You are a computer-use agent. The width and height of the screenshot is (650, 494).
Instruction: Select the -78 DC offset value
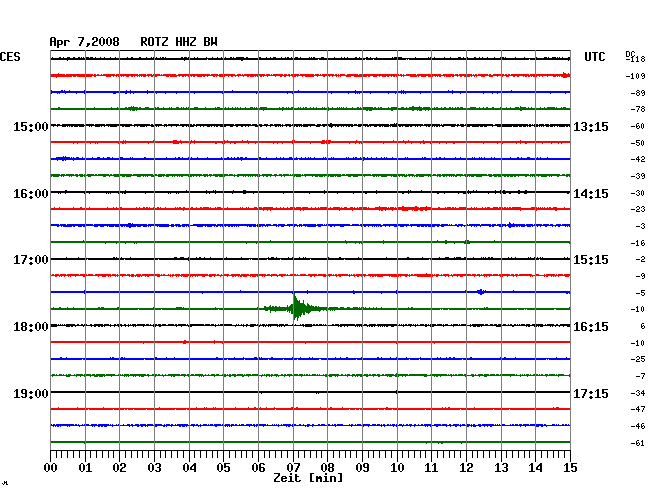(638, 109)
